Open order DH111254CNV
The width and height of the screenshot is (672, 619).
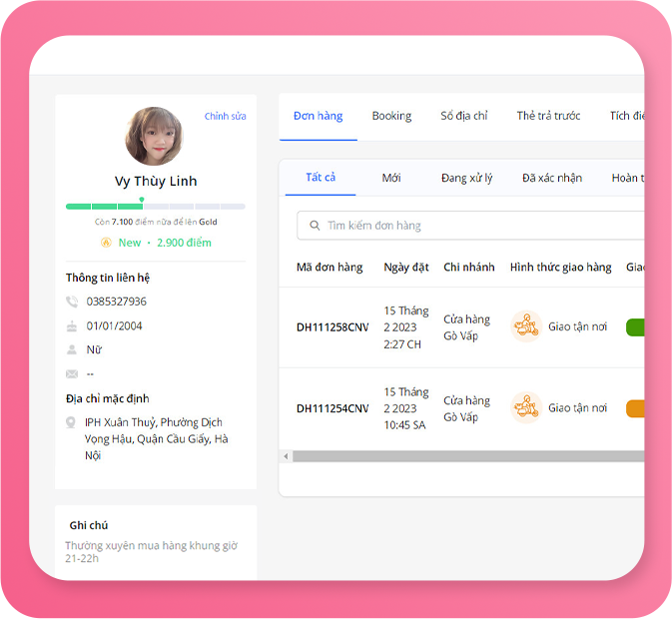point(333,408)
